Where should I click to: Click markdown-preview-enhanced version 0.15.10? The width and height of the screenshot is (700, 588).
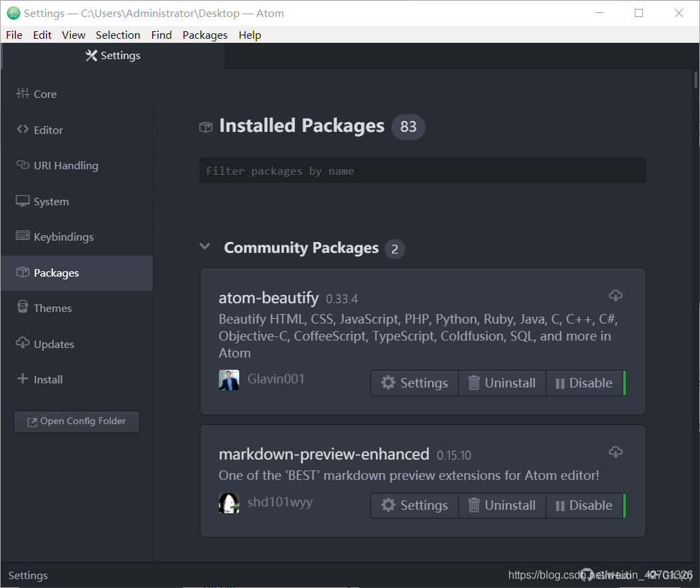[x=454, y=455]
